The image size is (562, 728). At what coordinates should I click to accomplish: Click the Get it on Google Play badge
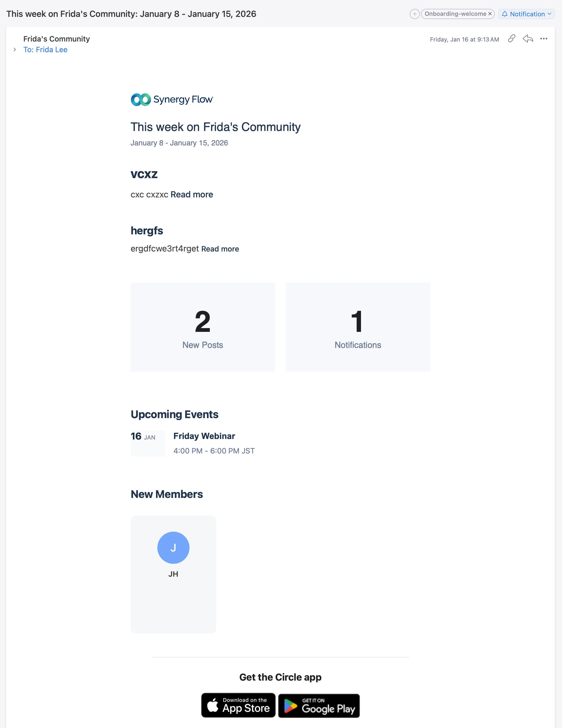click(319, 706)
